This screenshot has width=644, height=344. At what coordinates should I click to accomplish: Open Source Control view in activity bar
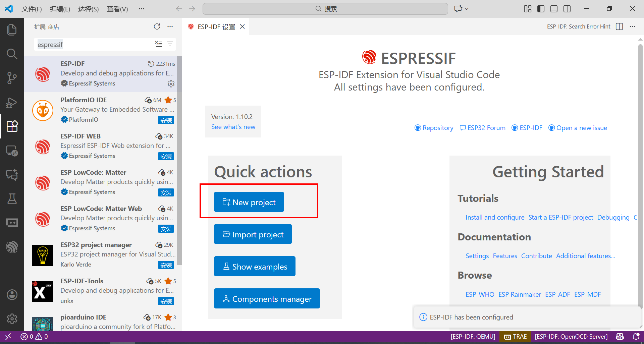click(x=12, y=78)
